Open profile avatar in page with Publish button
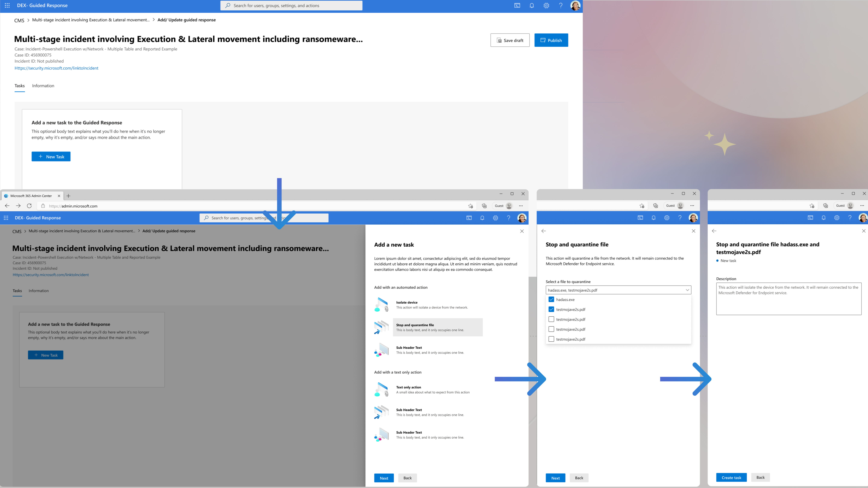 pyautogui.click(x=575, y=5)
